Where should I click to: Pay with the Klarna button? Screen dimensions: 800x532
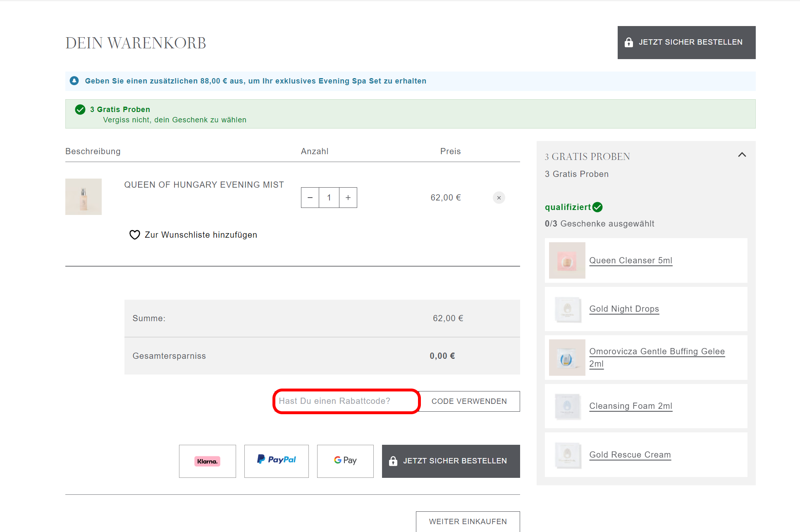point(208,461)
